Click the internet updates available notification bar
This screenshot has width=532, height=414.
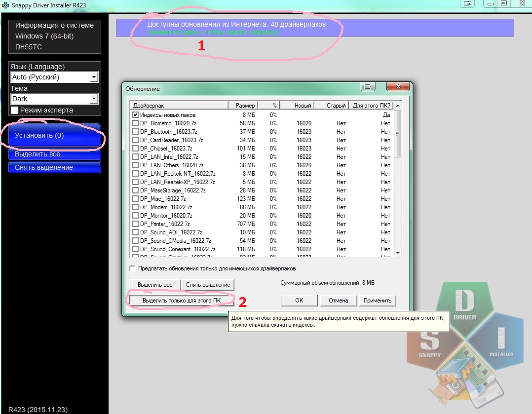(x=315, y=28)
